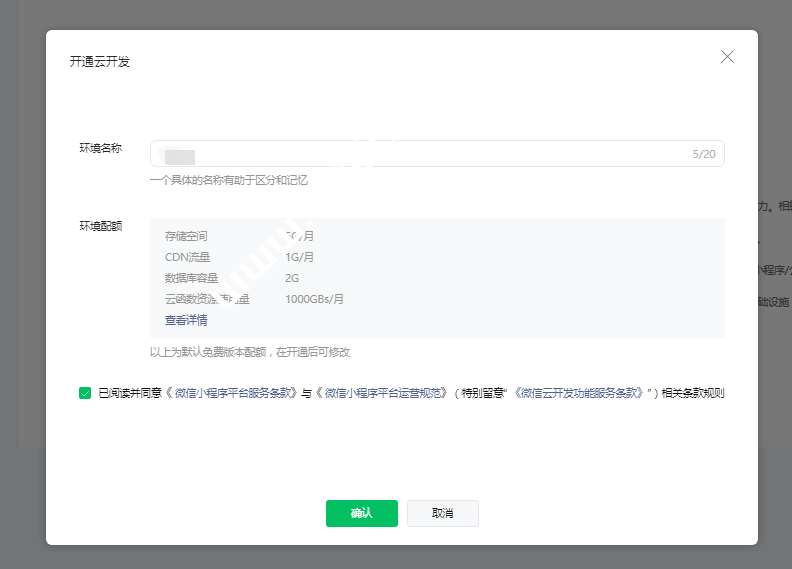Click the 开通云开发 dialog title

click(x=100, y=62)
